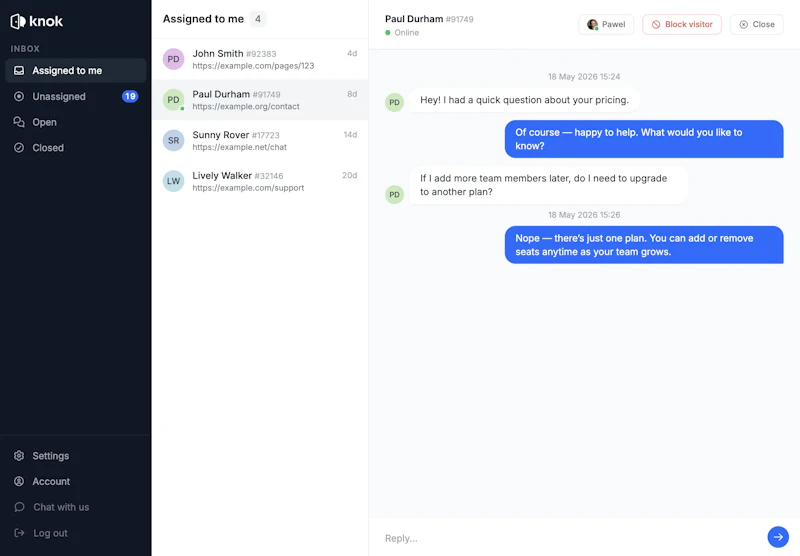Go to Closed conversations
Screen dimensions: 800x556
[76, 148]
